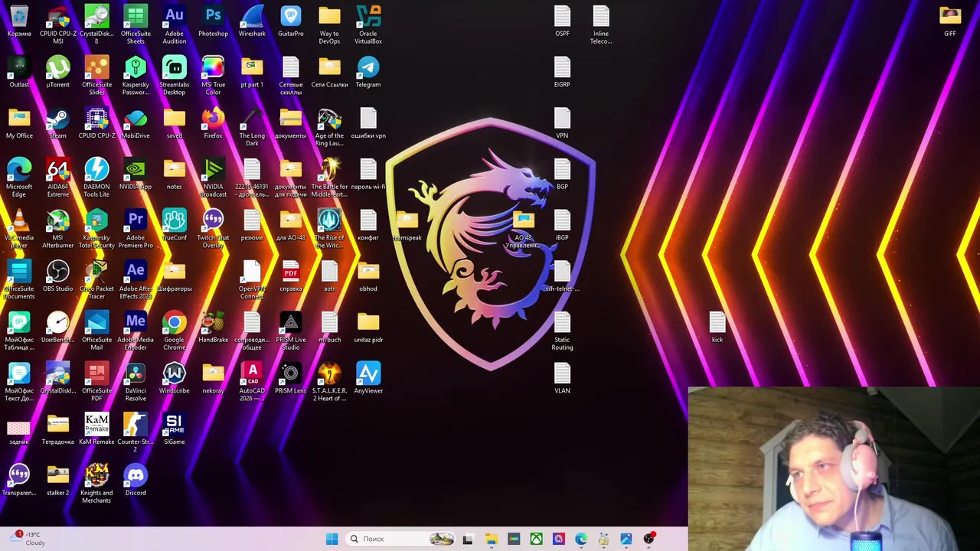Open the OBS Studio desktop shortcut
The width and height of the screenshot is (980, 551).
pos(58,277)
